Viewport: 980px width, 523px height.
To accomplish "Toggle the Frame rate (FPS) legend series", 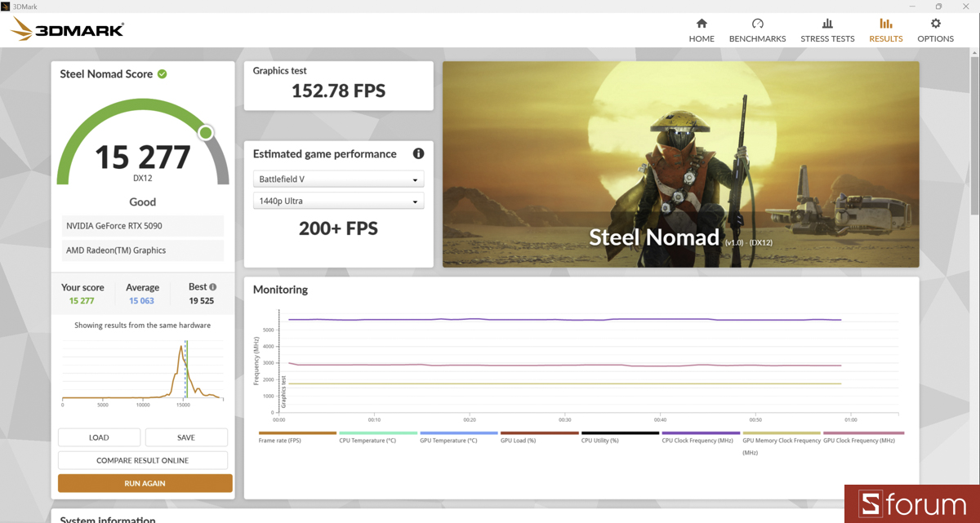I will [297, 437].
